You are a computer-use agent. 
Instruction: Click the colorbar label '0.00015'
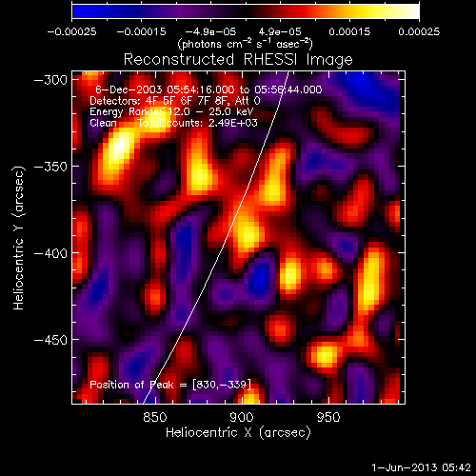click(349, 31)
